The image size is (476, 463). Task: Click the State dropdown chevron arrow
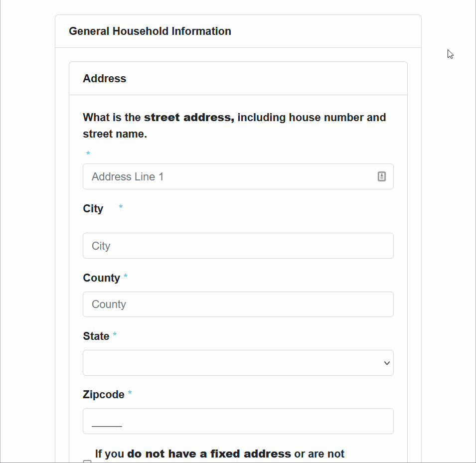pyautogui.click(x=387, y=363)
